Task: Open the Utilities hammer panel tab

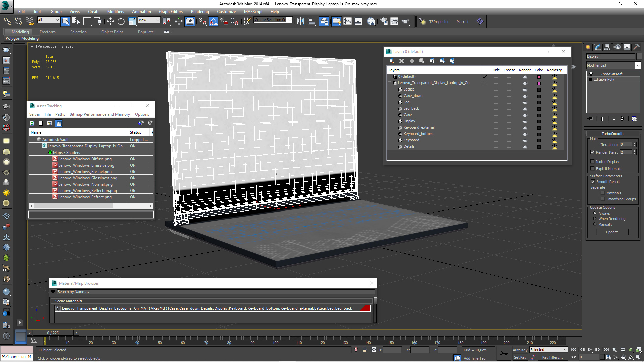Action: point(636,47)
